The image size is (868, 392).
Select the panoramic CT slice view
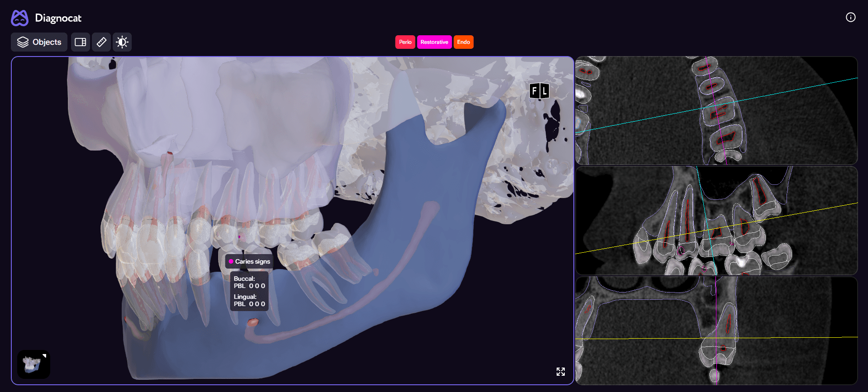click(716, 221)
